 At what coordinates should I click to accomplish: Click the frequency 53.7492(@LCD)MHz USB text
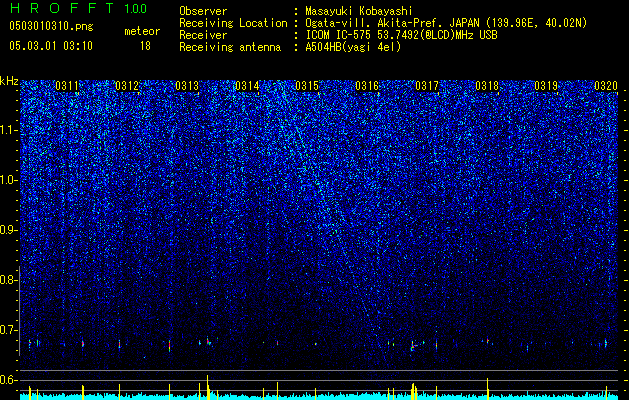[438, 35]
